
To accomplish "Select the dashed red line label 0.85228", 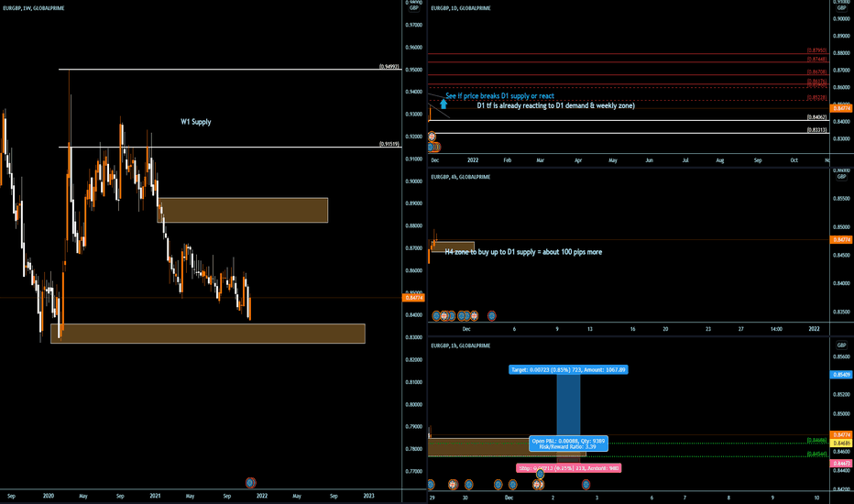I will click(x=817, y=98).
